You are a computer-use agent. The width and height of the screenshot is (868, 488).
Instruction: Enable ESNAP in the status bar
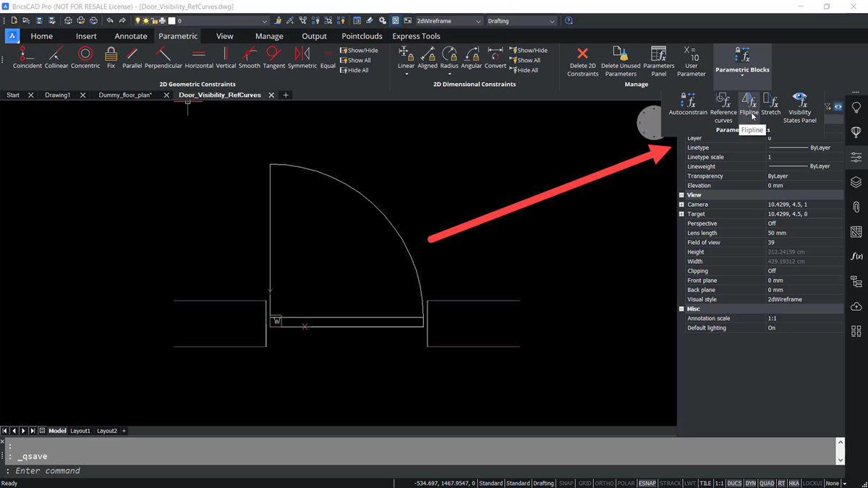click(x=647, y=483)
